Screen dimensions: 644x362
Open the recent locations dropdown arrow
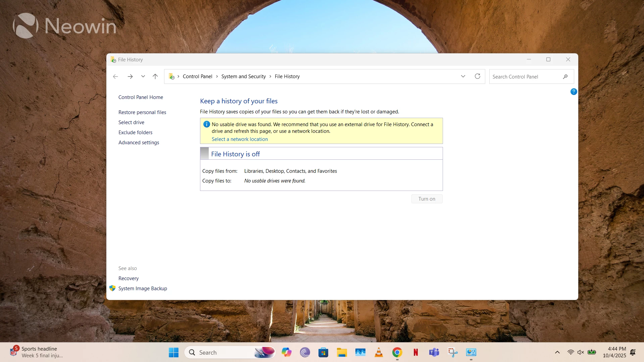pos(143,76)
